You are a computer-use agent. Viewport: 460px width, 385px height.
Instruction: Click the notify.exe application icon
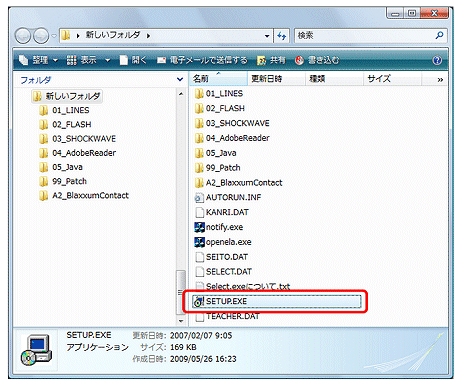(199, 227)
